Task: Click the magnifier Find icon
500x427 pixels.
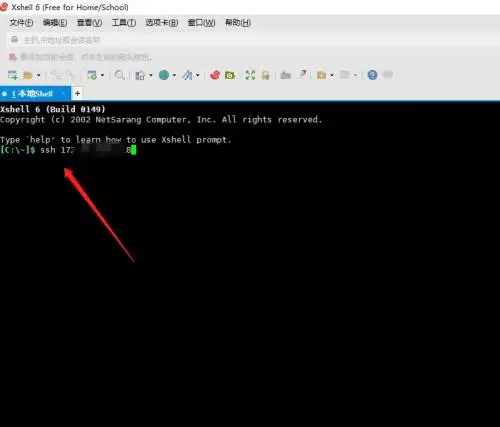Action: point(119,75)
